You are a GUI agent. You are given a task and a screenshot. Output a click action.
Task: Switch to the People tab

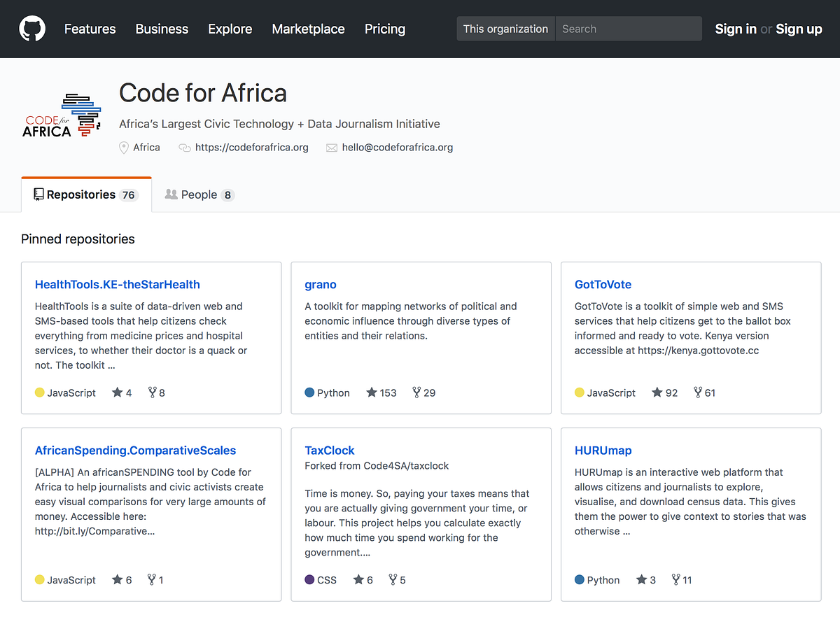pyautogui.click(x=199, y=195)
